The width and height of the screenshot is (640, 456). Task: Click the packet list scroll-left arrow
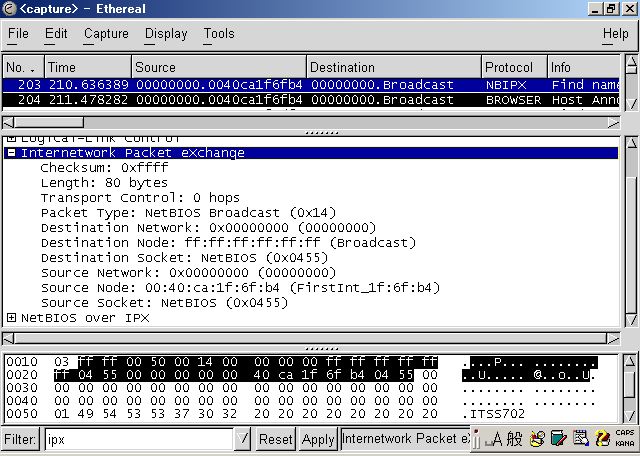point(9,122)
